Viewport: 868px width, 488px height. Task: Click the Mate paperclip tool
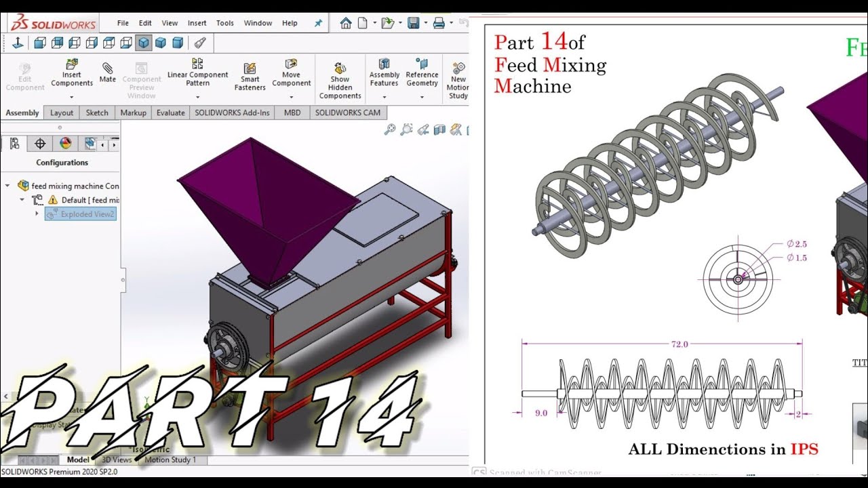[x=107, y=72]
